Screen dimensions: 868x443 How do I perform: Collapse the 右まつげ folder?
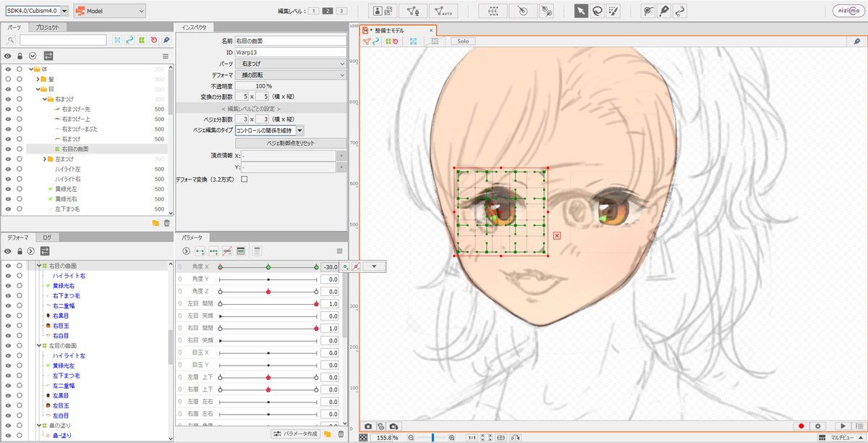point(45,99)
